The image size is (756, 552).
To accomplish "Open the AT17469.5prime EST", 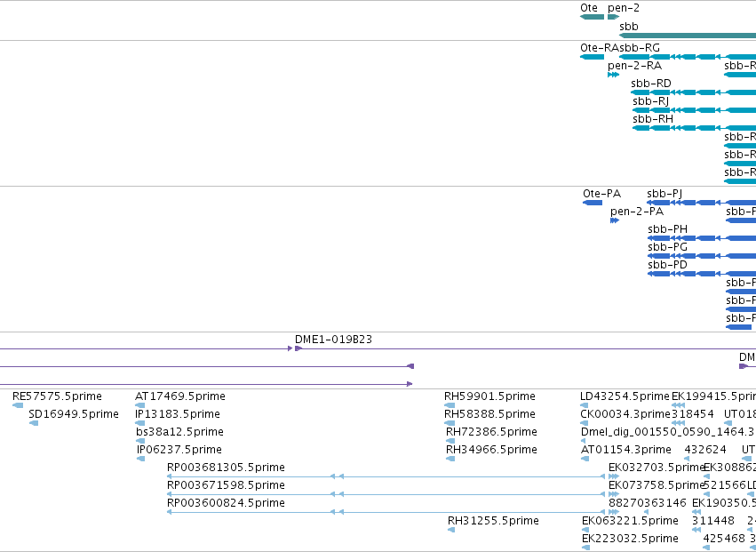I will click(x=179, y=396).
